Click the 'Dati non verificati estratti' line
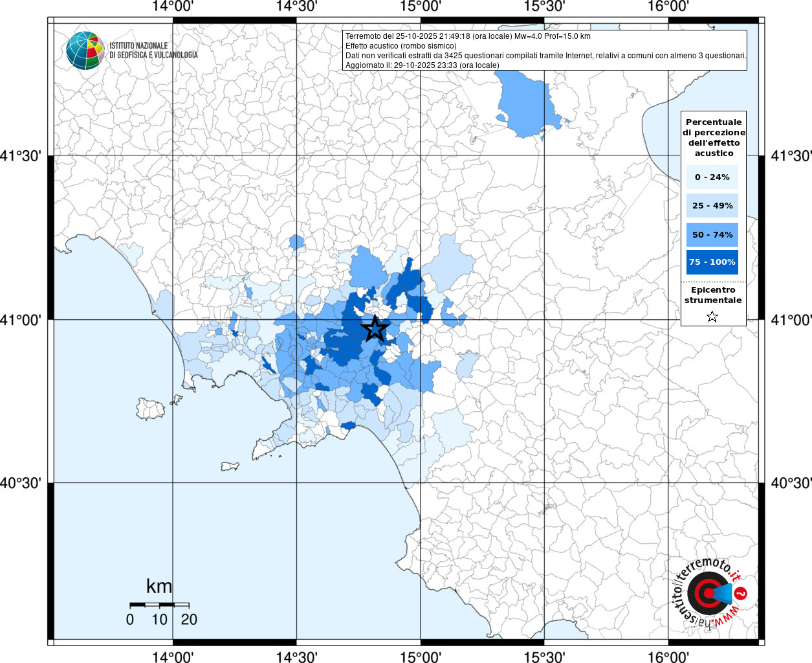Screen dimensions: 812x663 pos(545,56)
